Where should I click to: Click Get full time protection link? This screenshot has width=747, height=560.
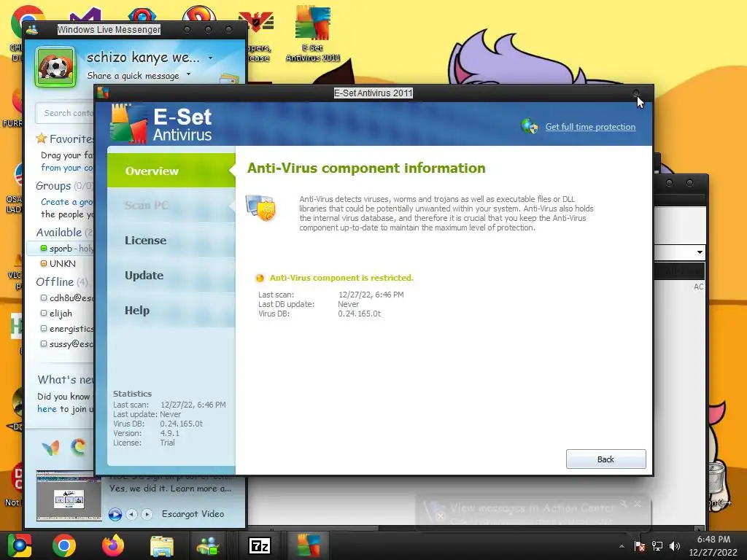coord(590,127)
